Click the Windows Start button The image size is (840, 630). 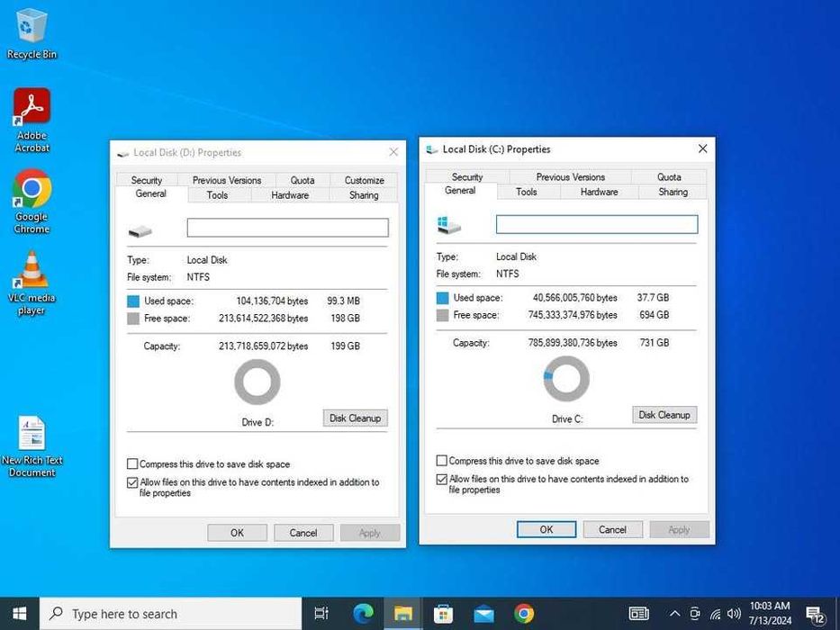click(x=19, y=614)
